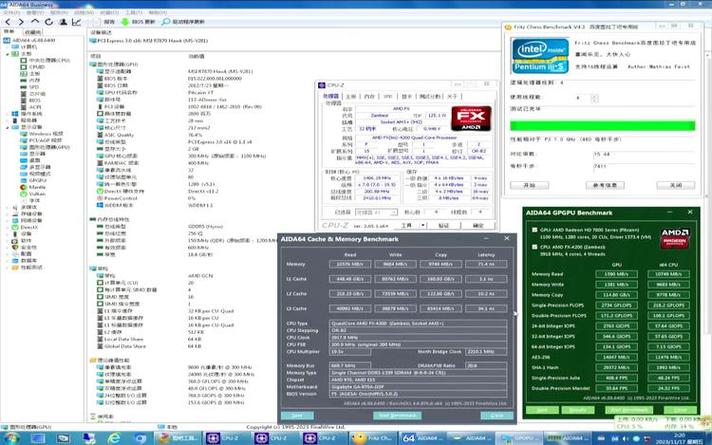Open the CPU-Z SPD tab

coord(387,96)
